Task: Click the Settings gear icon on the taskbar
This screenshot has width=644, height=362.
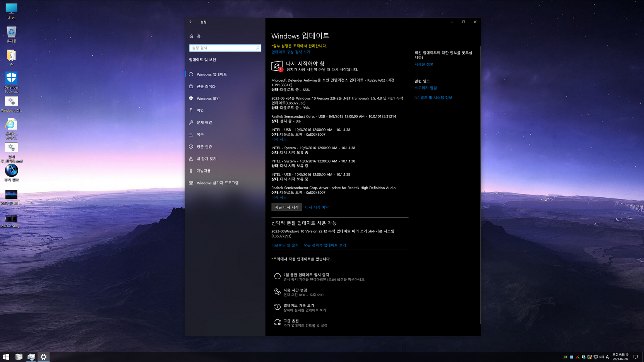Action: [x=44, y=357]
